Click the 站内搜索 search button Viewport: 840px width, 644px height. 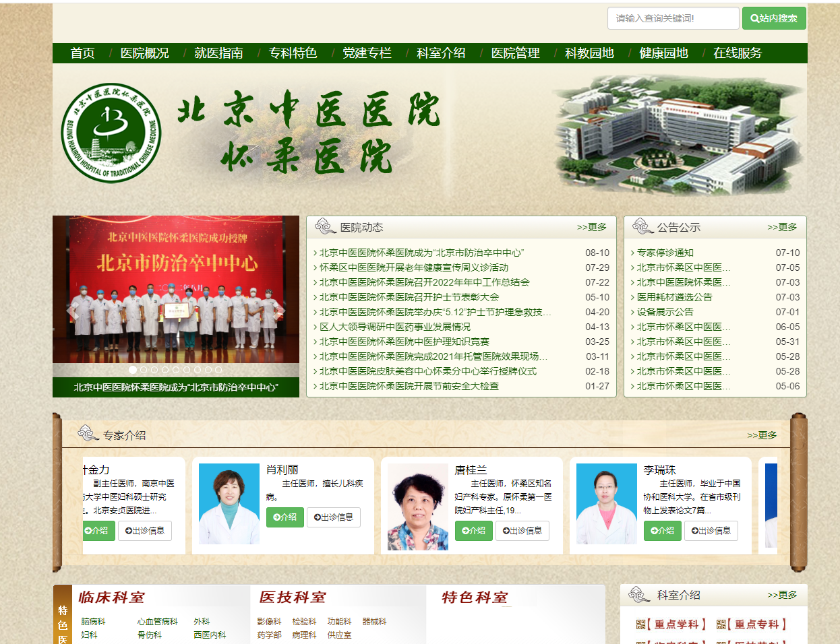point(774,18)
